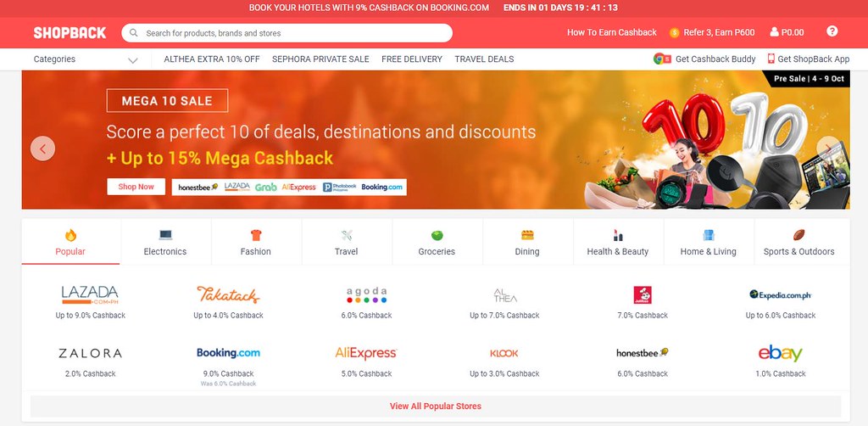This screenshot has width=868, height=426.
Task: Advance the banner with right arrow
Action: (x=828, y=149)
